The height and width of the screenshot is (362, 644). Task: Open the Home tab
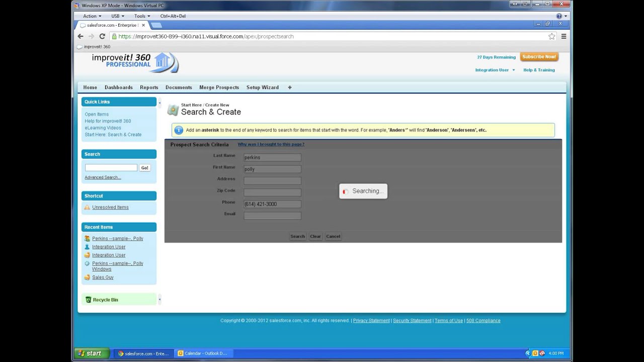click(90, 87)
